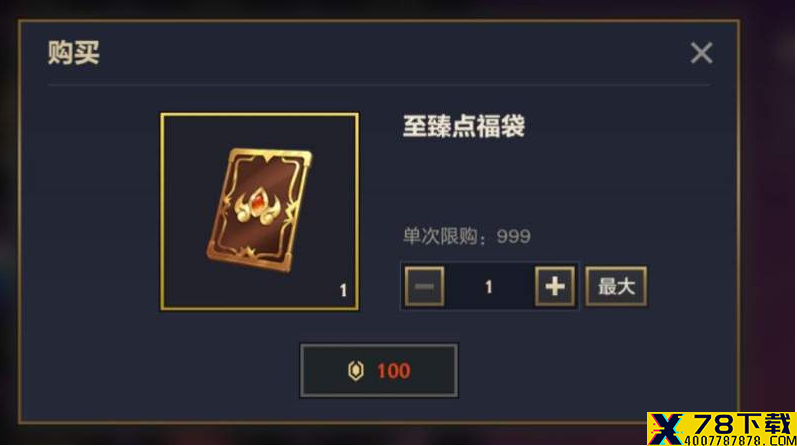Select the quantity field showing 1

click(489, 287)
